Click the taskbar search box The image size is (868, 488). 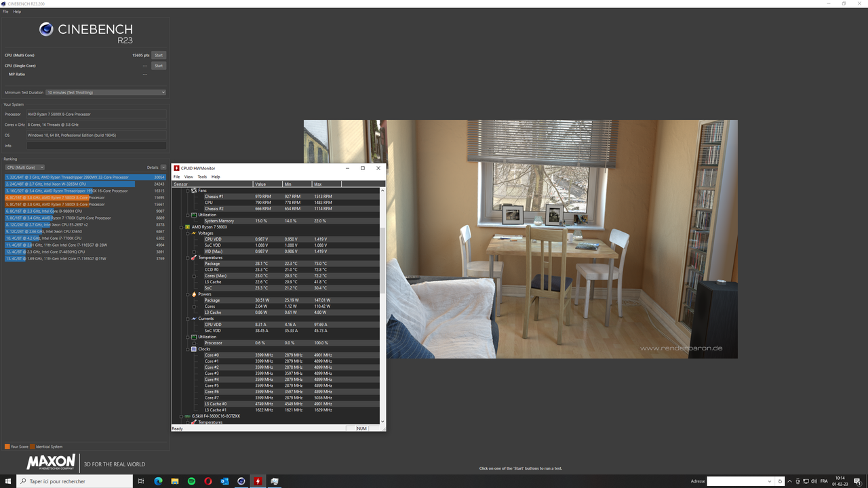75,481
